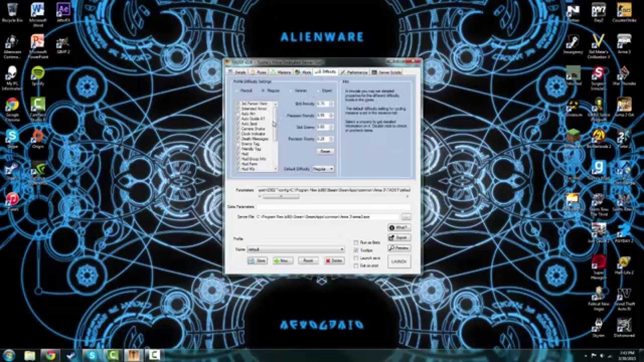Switch to the Performance tab
This screenshot has height=362, width=644.
coord(355,72)
